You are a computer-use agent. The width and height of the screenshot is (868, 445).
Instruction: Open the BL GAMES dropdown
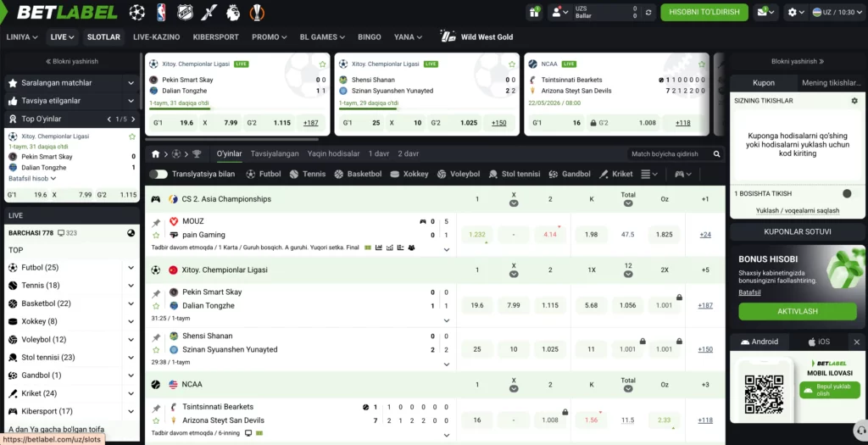(322, 37)
